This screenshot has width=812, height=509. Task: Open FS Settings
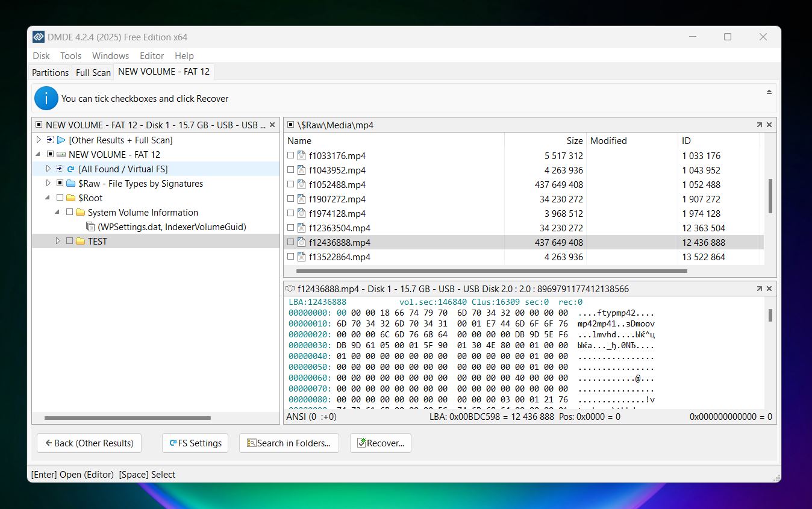(195, 443)
